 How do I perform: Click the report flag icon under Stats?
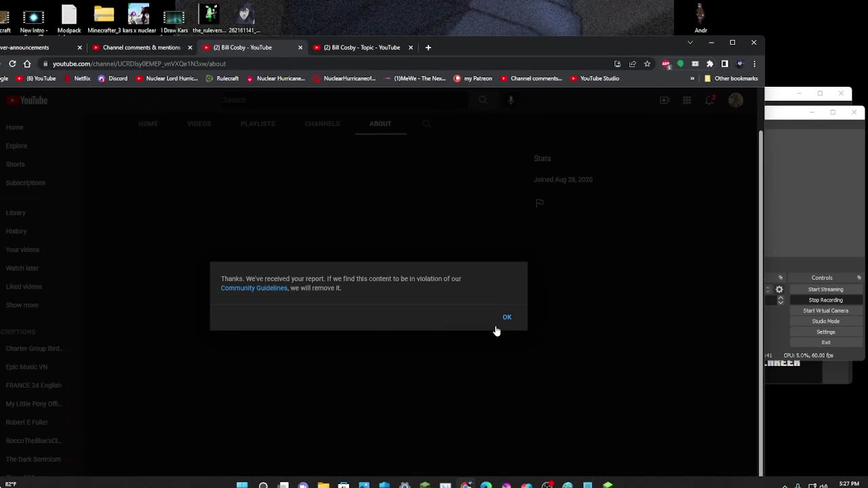click(x=540, y=203)
